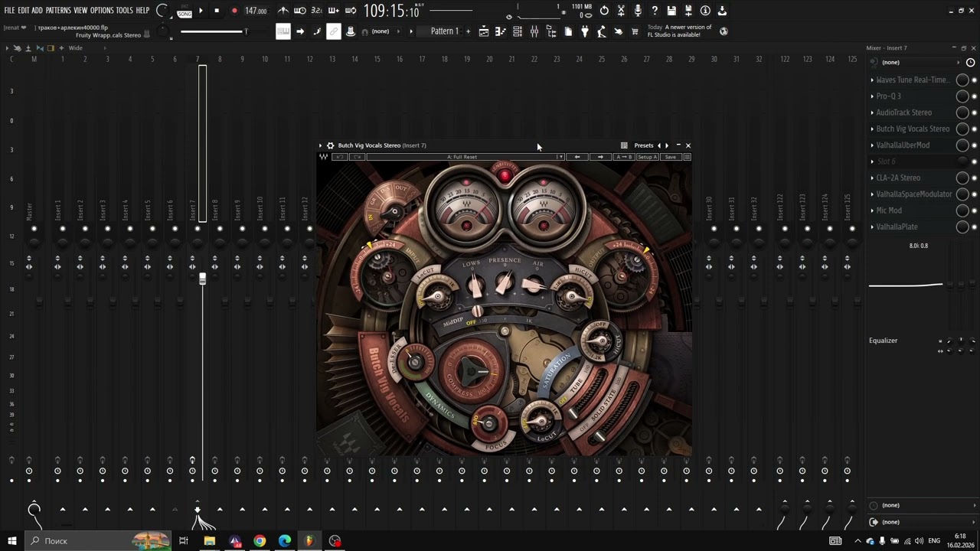Expand the AudioTrack Stereo slot arrow
Viewport: 980px width, 551px height.
click(872, 112)
